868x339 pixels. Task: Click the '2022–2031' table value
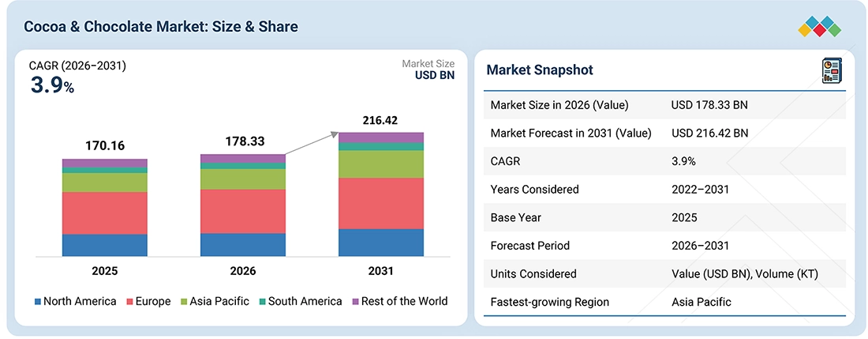coord(700,190)
